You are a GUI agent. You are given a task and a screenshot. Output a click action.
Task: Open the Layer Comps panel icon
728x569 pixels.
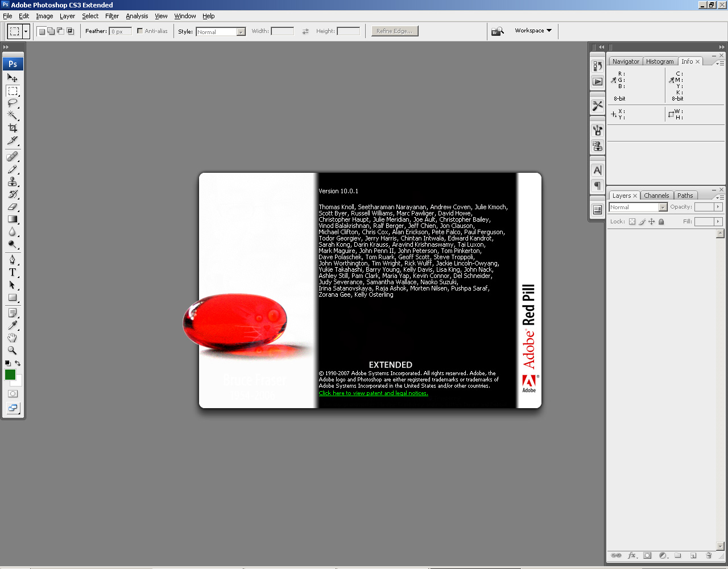point(597,210)
